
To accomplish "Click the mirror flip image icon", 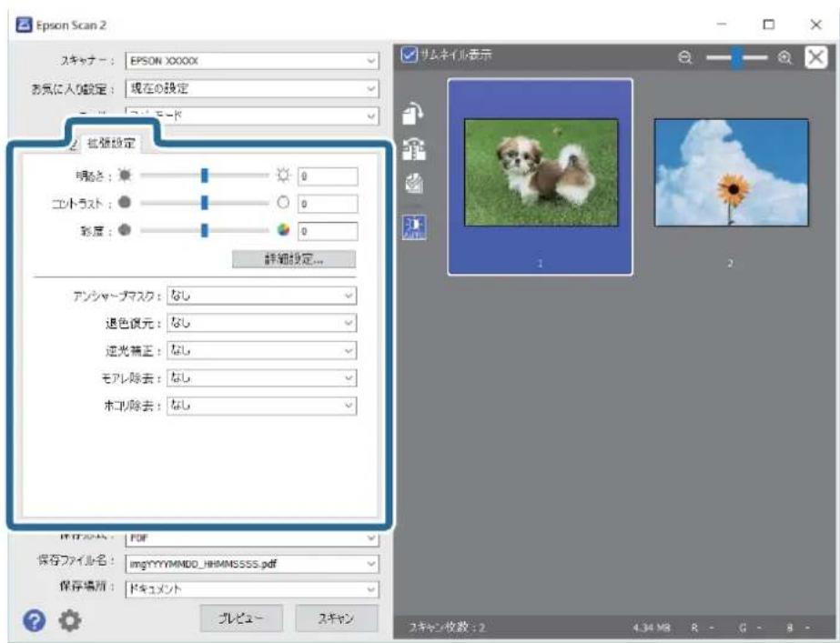I will [x=414, y=150].
